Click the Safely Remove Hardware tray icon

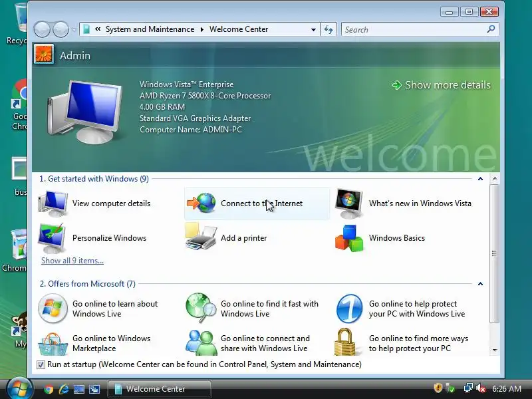[451, 388]
